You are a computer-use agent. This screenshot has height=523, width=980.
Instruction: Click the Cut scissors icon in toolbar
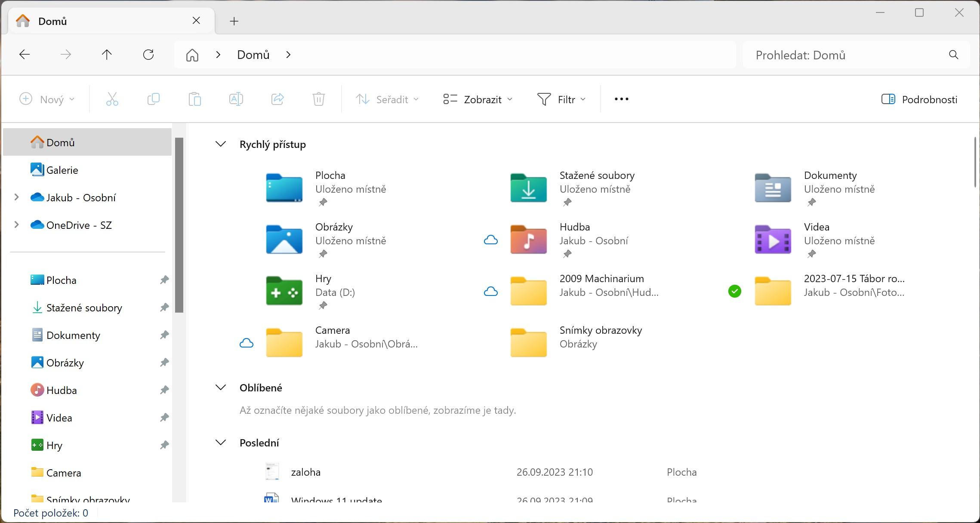112,99
